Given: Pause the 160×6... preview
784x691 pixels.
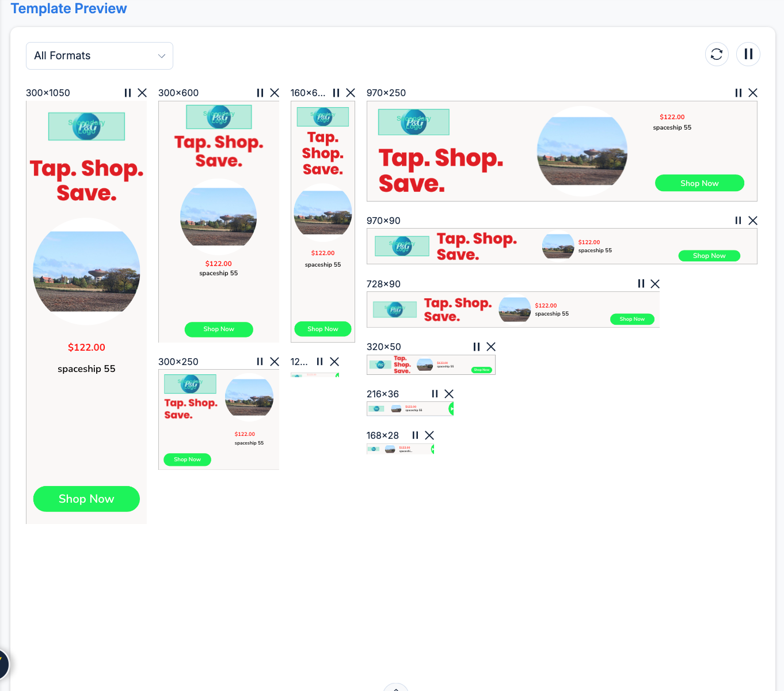Looking at the screenshot, I should pos(336,93).
